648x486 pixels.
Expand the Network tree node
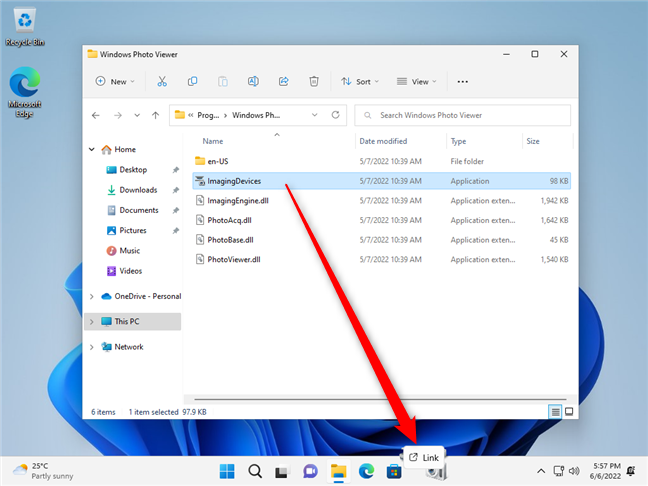click(91, 347)
